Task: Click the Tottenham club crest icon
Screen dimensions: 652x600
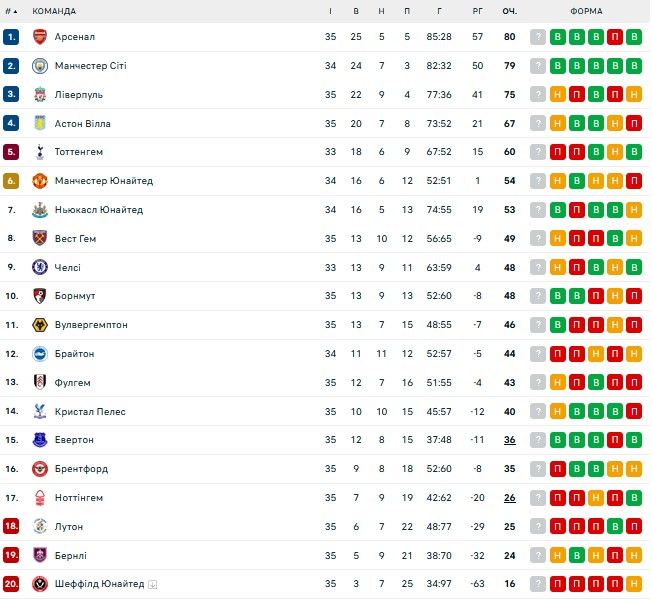Action: [x=40, y=152]
